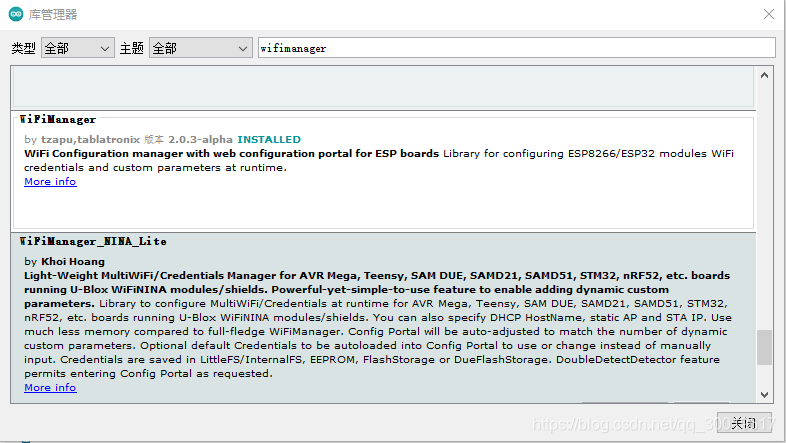
Task: Open the More info link for WiFiManager_NINA_Lite
Action: (50, 388)
